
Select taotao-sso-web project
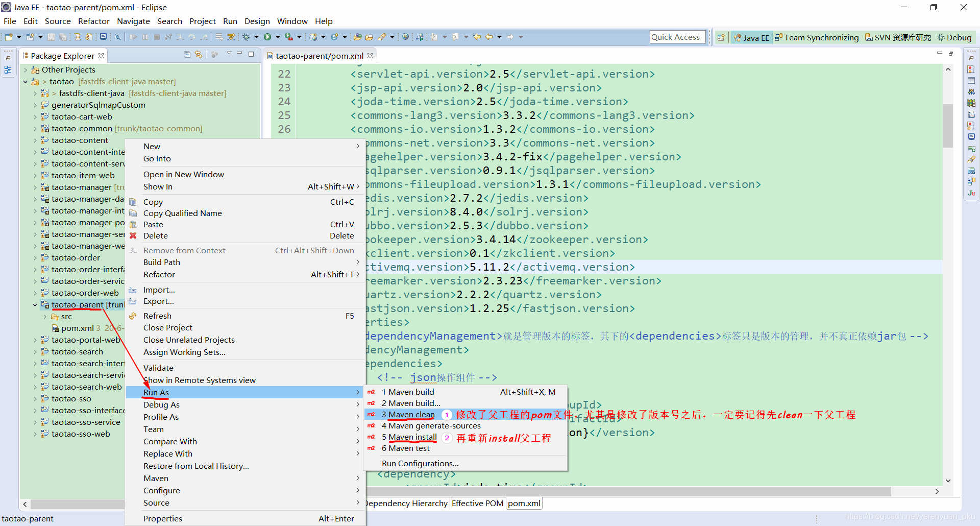[x=80, y=434]
